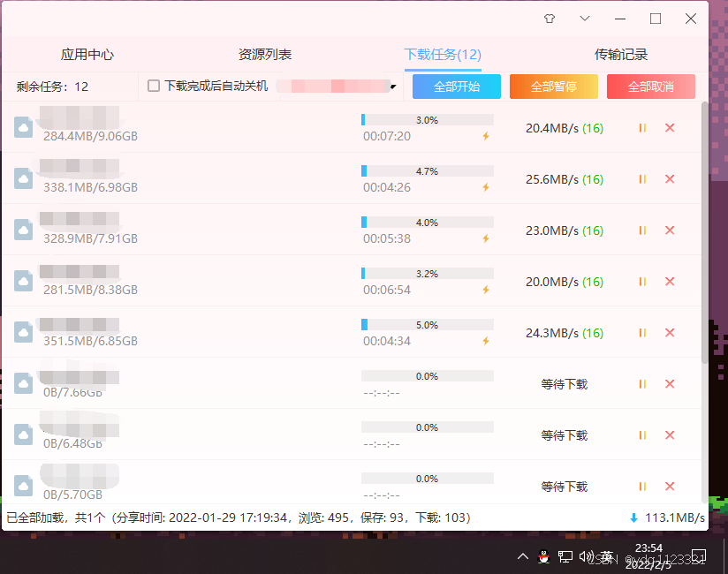Click lightning boost icon for 00:06:54 task
This screenshot has width=728, height=574.
click(486, 290)
